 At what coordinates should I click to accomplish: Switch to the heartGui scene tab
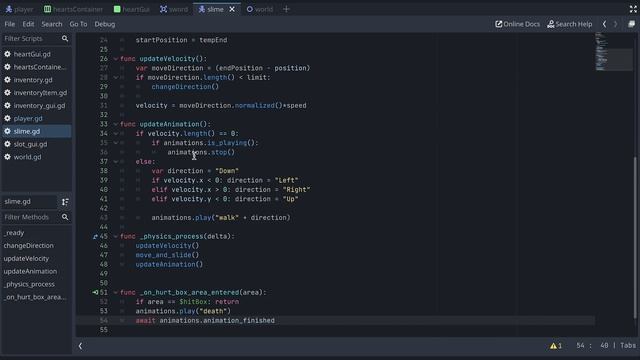click(132, 9)
